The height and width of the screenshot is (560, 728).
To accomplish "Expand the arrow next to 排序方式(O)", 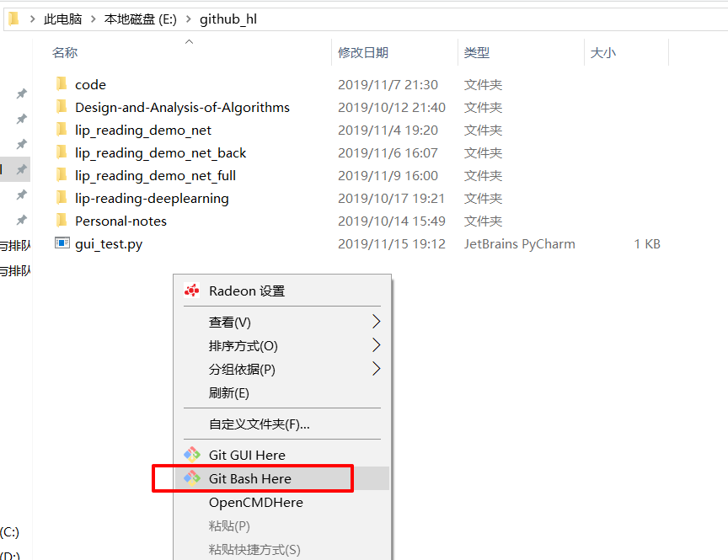I will 377,345.
